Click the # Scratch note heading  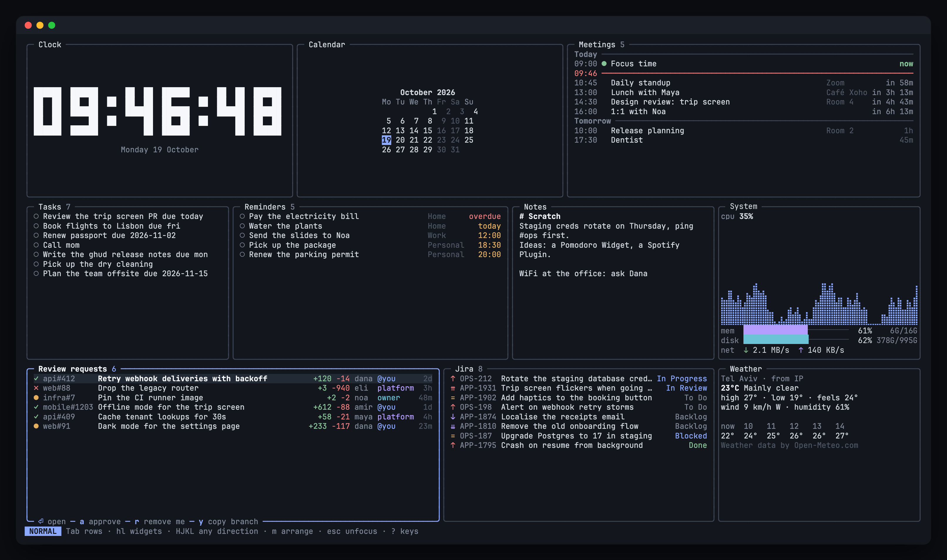click(540, 216)
